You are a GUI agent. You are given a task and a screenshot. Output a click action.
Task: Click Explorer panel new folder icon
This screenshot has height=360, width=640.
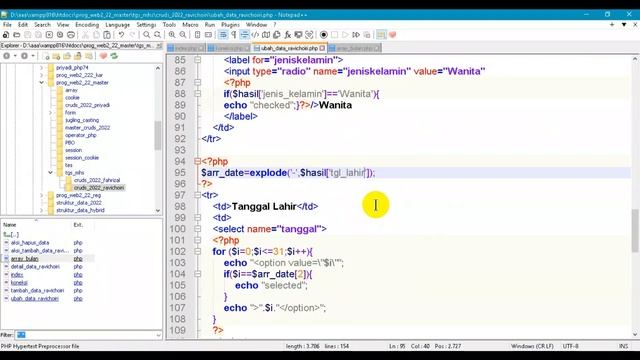tap(56, 56)
